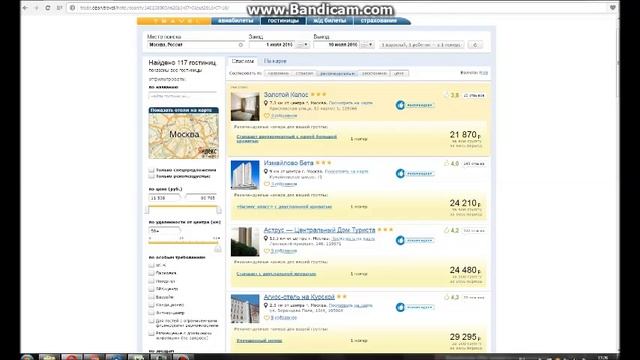Tick the Парковка requirement checkbox
Image resolution: width=640 pixels, height=360 pixels.
coord(151,273)
